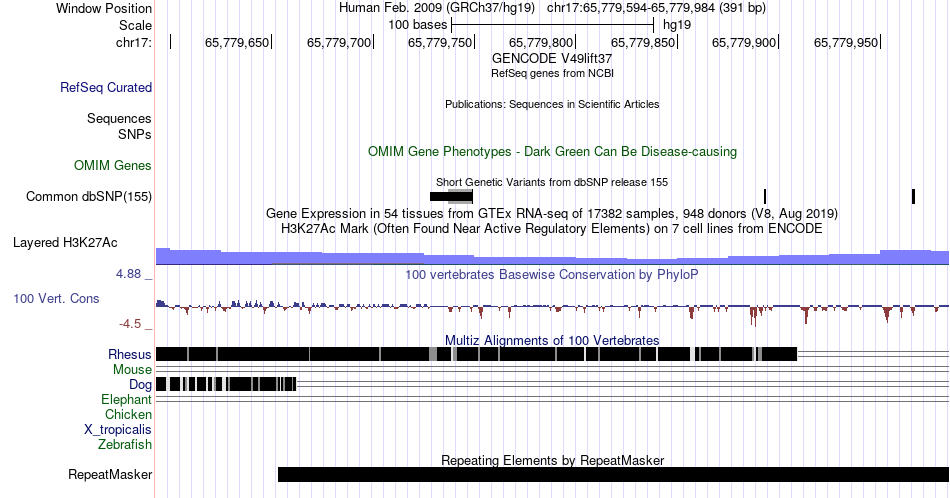The width and height of the screenshot is (950, 498).
Task: Click the GENCODE V49lift37 track title
Action: 552,58
